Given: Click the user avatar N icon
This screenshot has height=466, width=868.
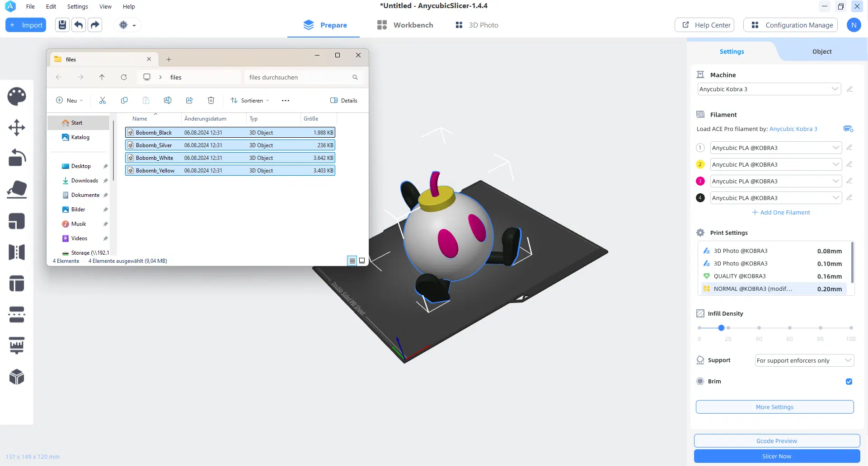Looking at the screenshot, I should click(854, 25).
